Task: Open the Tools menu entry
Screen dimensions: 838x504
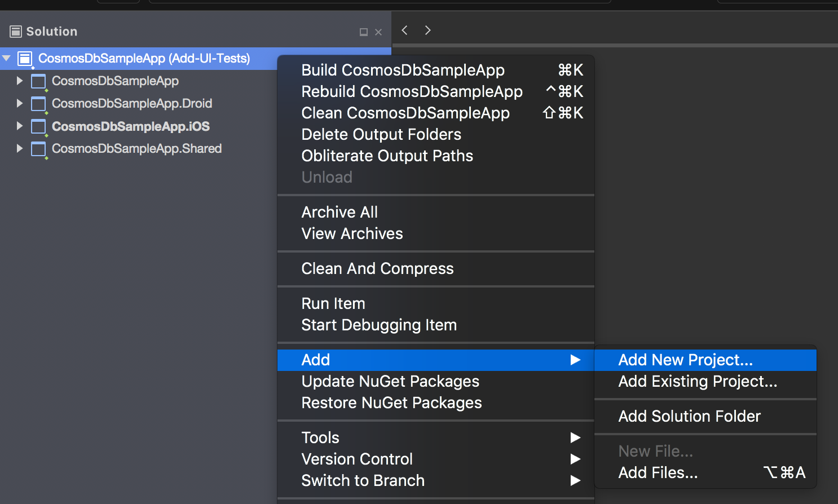Action: coord(436,437)
